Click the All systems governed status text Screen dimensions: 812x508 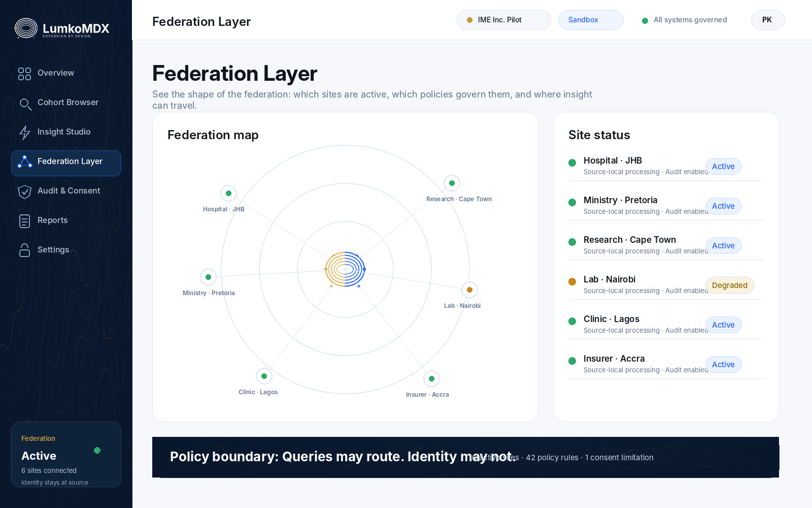[690, 20]
